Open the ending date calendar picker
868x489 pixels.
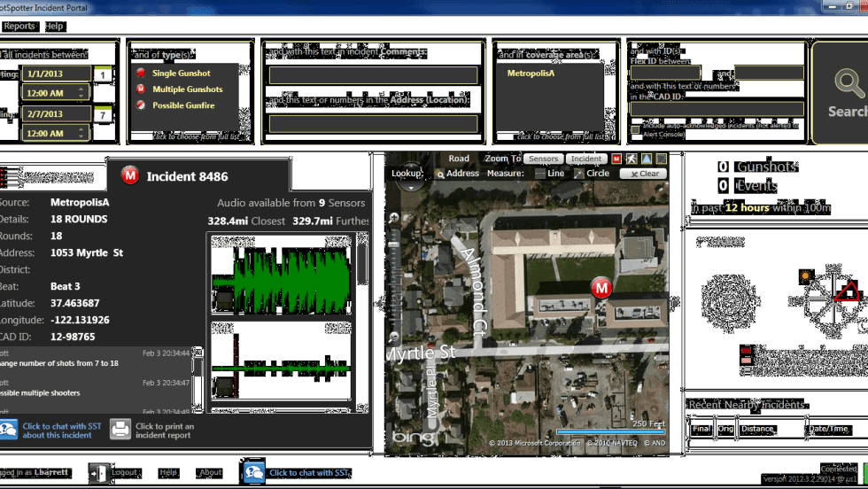[104, 114]
